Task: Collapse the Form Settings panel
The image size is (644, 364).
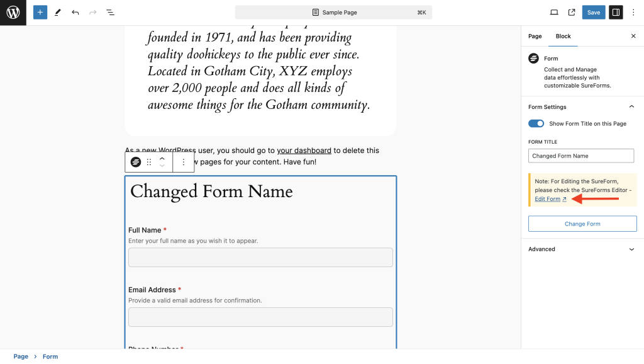Action: pyautogui.click(x=631, y=107)
